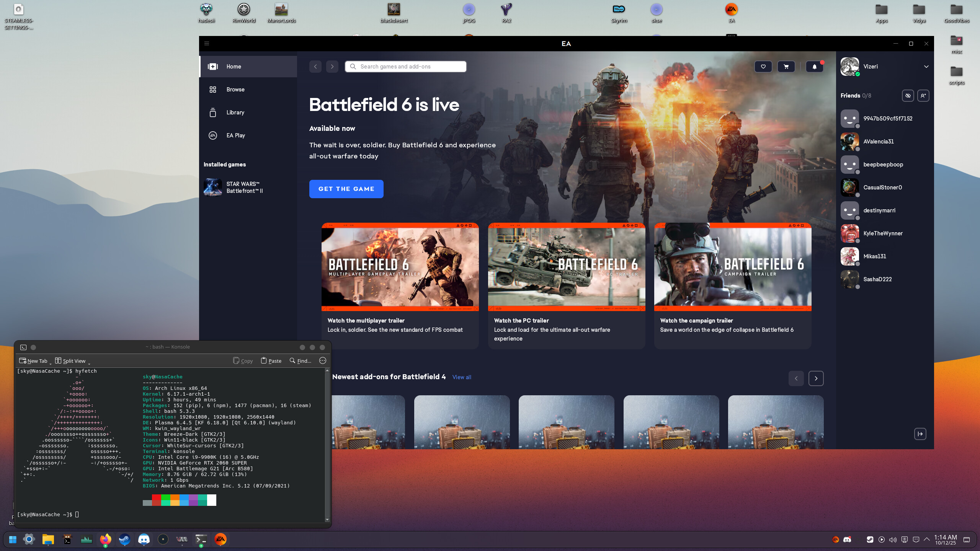Focus the Search games and add-ons field
The width and height of the screenshot is (980, 551).
pyautogui.click(x=406, y=67)
